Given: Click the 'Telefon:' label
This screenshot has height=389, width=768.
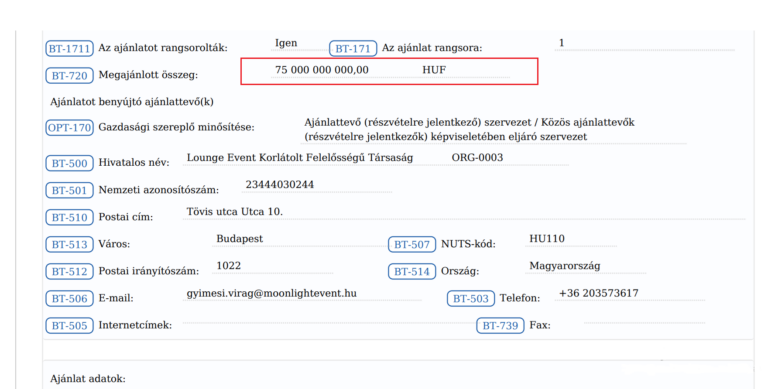Looking at the screenshot, I should tap(520, 298).
